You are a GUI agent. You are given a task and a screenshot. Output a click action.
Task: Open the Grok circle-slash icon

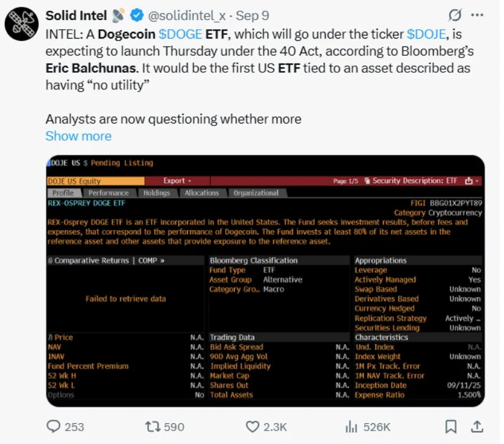coord(455,15)
